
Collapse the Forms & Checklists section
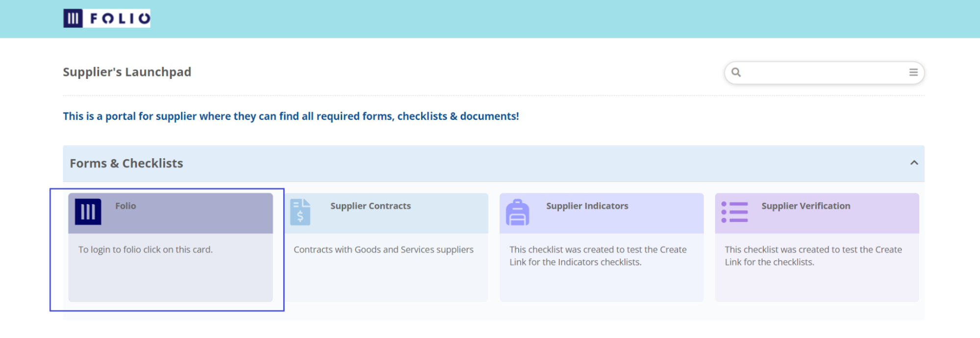click(x=914, y=163)
